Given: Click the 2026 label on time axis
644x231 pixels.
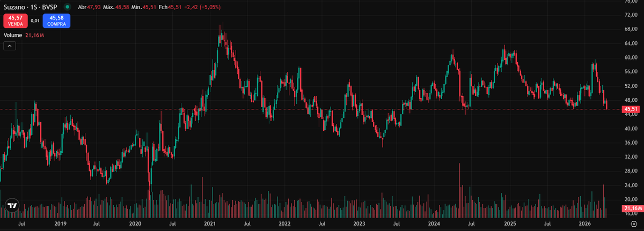Looking at the screenshot, I should (585, 223).
